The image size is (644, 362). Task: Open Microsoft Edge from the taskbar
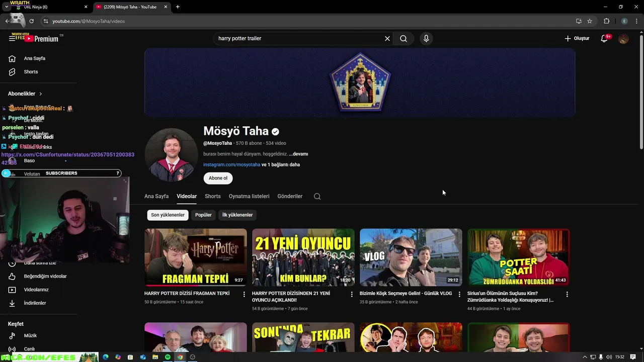tap(106, 357)
